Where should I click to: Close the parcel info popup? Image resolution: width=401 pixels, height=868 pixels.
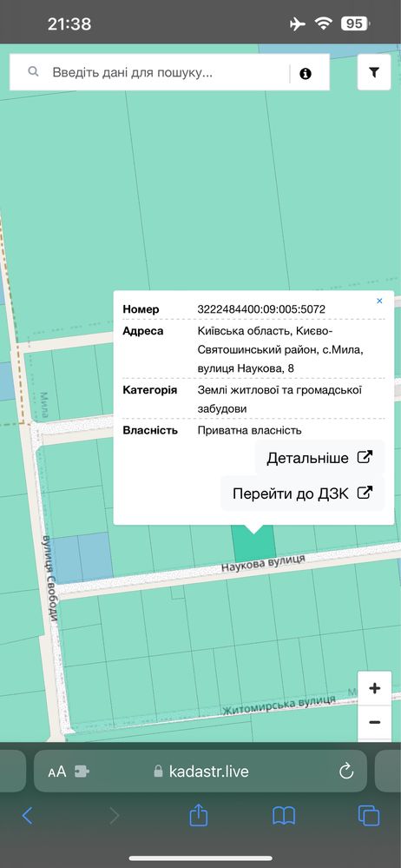point(379,301)
